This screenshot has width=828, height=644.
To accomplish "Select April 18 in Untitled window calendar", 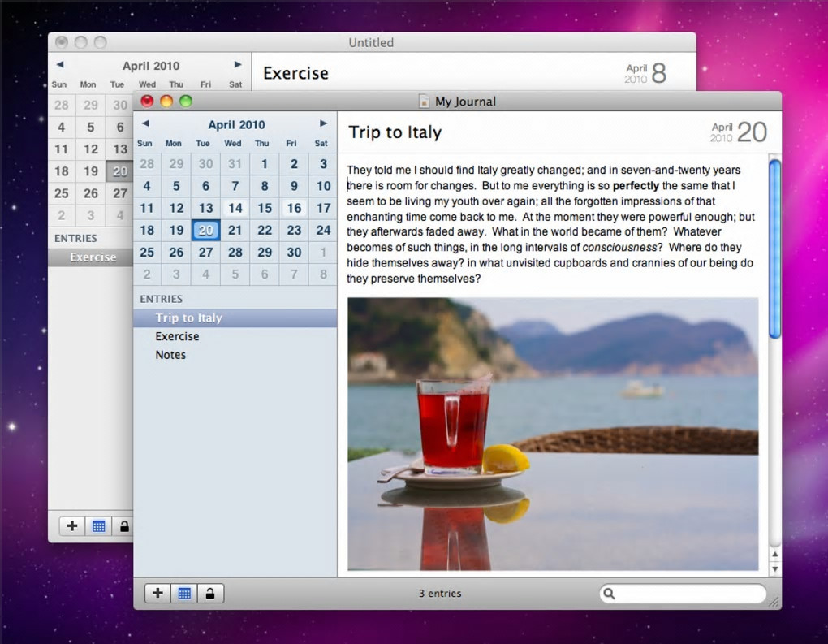I will coord(62,171).
